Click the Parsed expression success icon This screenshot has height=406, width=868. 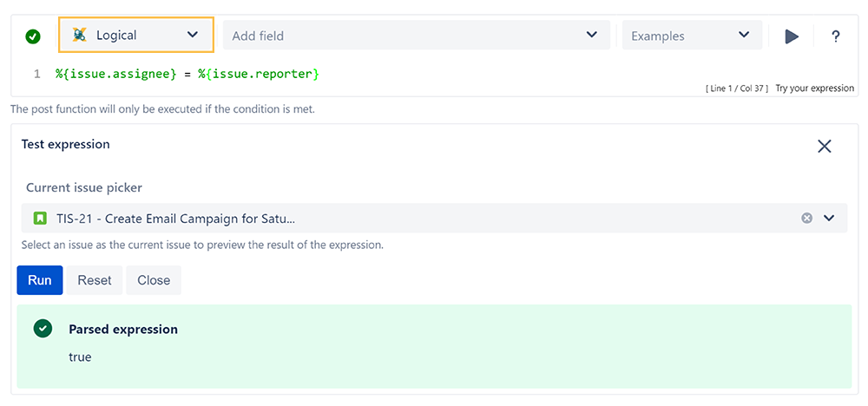point(43,329)
